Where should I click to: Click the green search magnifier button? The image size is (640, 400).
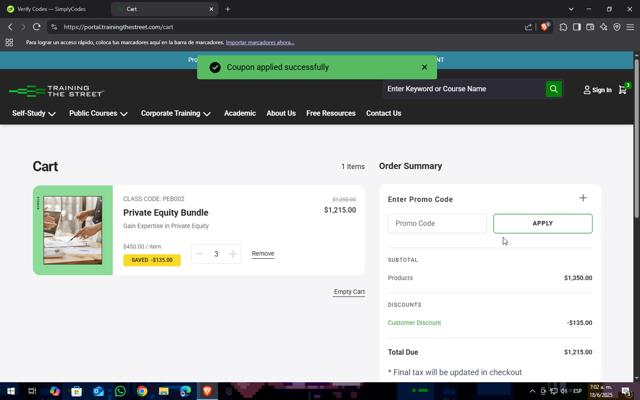point(553,89)
